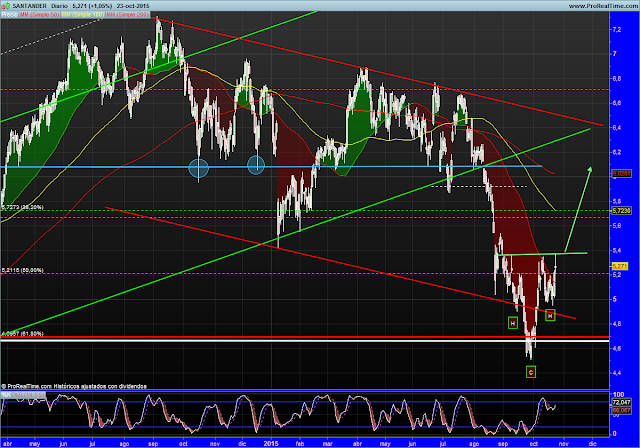Select the 'MM (Simple 200)' moving average label

tap(128, 14)
